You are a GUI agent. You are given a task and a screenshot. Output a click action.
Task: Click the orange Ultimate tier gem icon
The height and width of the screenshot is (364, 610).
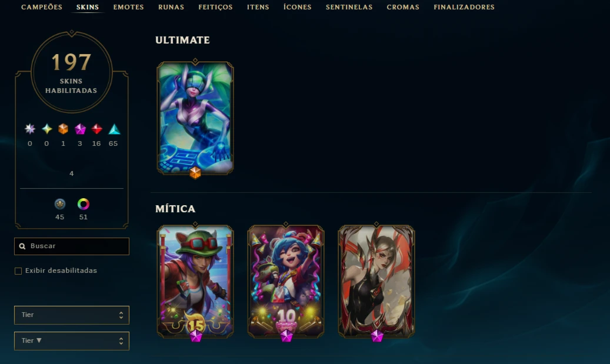[x=63, y=129]
